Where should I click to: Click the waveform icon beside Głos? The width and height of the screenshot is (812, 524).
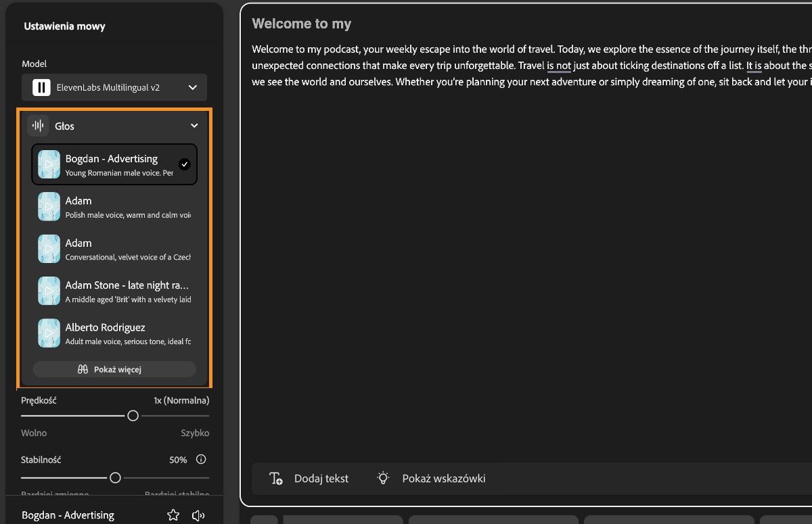click(x=37, y=126)
